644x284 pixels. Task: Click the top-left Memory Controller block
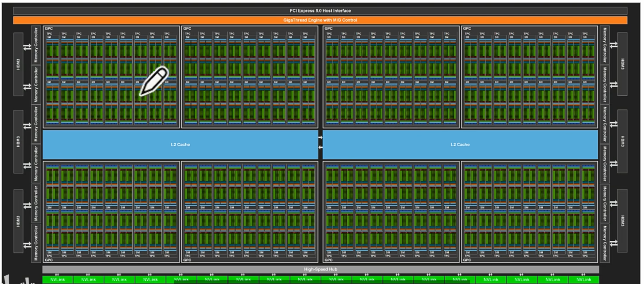[36, 45]
